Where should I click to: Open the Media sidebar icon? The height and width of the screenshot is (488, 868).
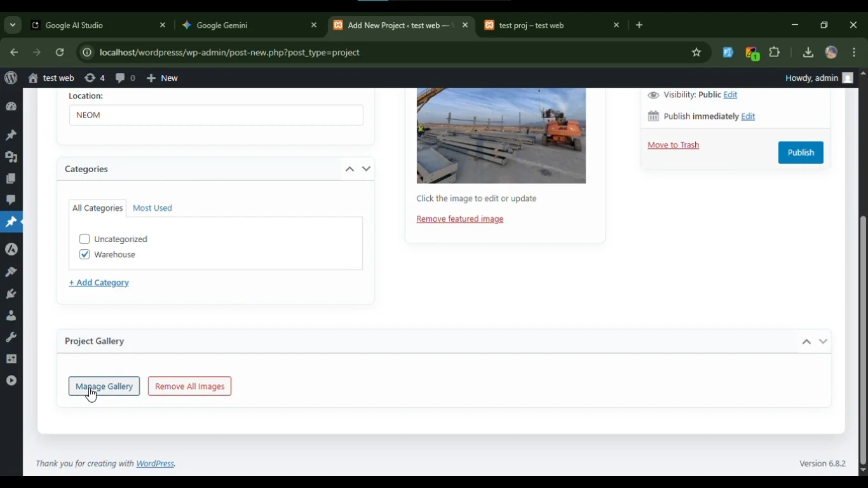pyautogui.click(x=11, y=157)
